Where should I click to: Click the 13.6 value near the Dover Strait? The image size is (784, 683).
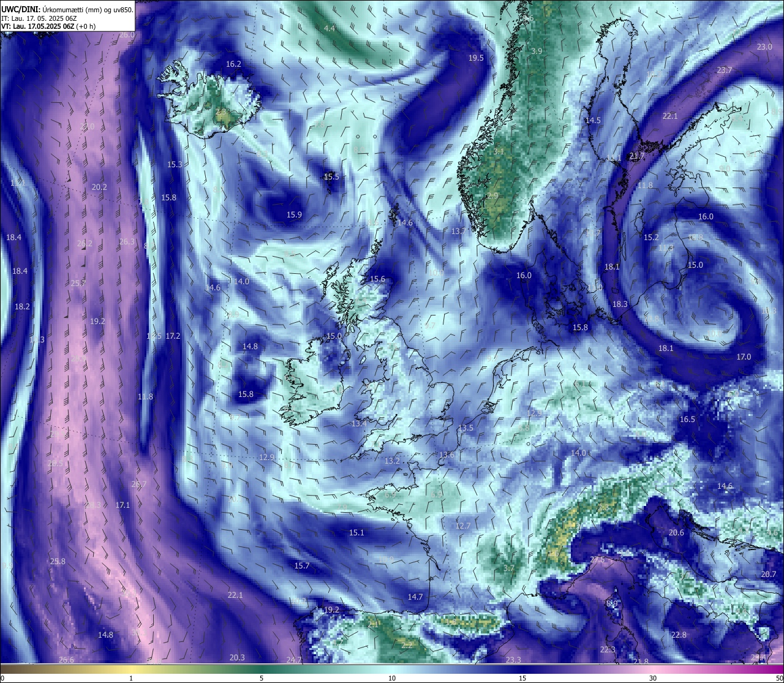[x=447, y=455]
